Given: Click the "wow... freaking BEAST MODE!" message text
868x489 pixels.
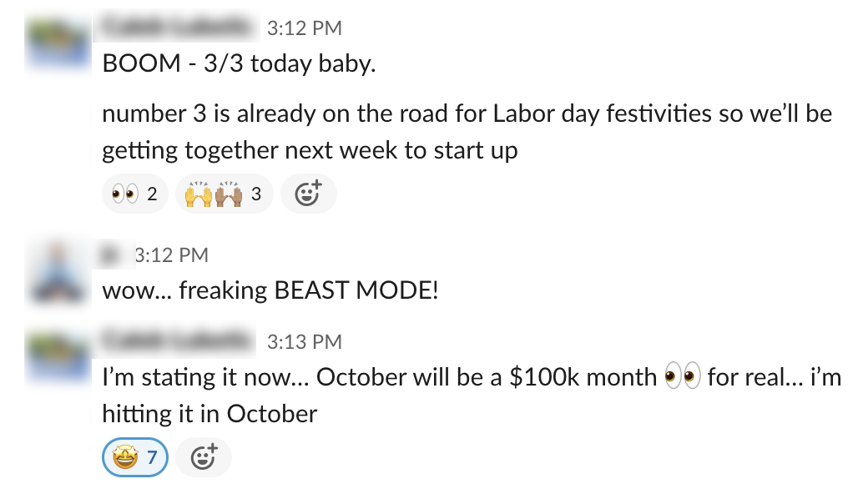Looking at the screenshot, I should click(270, 291).
